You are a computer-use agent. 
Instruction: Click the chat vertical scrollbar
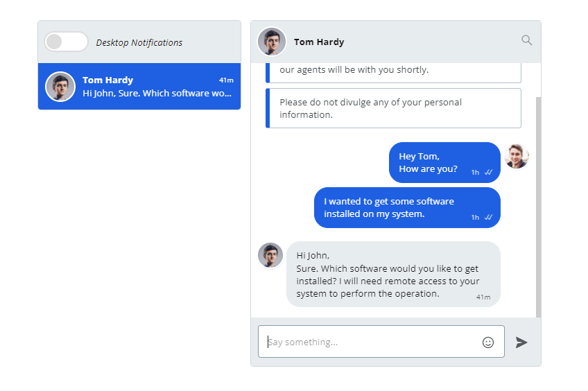(539, 207)
